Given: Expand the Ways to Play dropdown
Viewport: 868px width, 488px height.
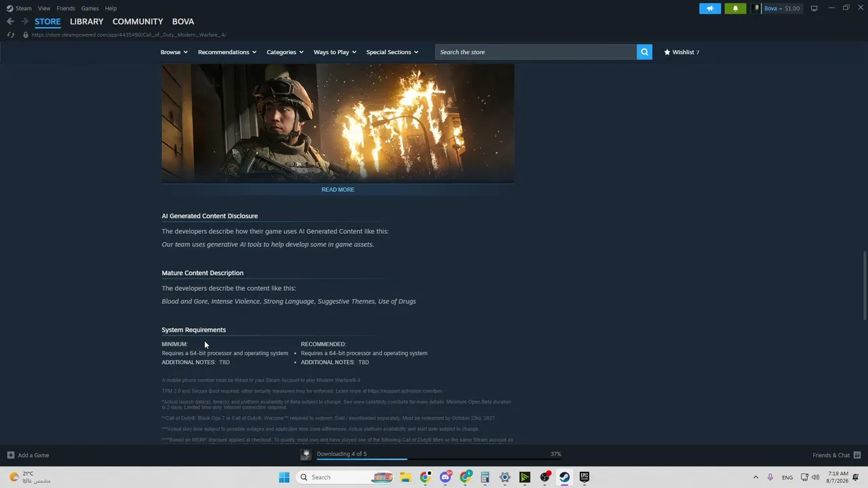Looking at the screenshot, I should click(x=335, y=52).
